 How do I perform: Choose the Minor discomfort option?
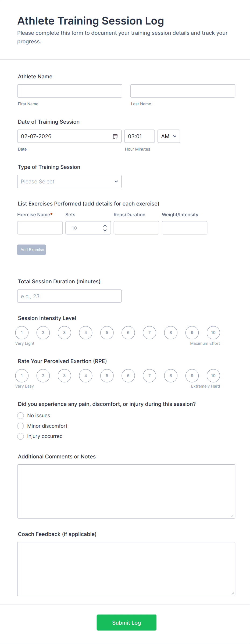(21, 426)
